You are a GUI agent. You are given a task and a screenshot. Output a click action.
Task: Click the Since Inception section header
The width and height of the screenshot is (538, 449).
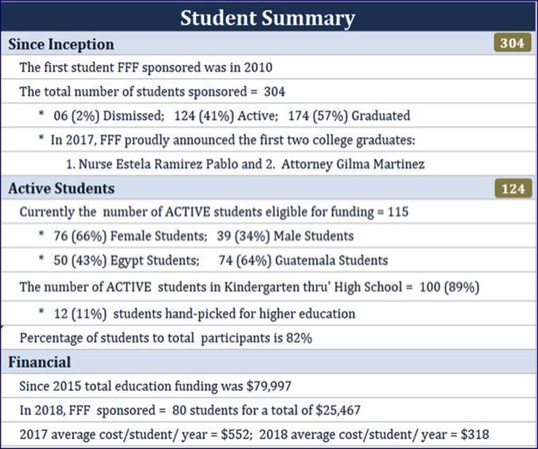(x=268, y=43)
